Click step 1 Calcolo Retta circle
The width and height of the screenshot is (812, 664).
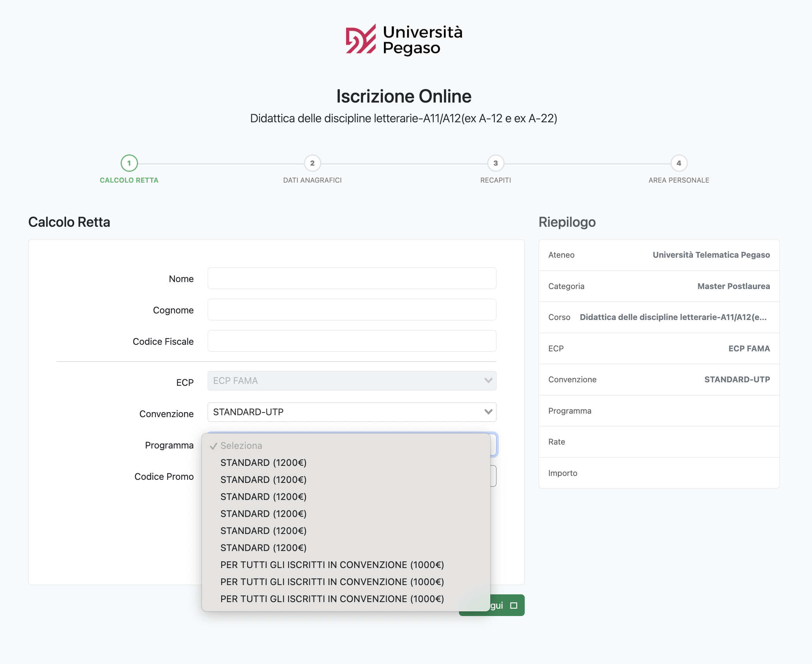[x=129, y=163]
